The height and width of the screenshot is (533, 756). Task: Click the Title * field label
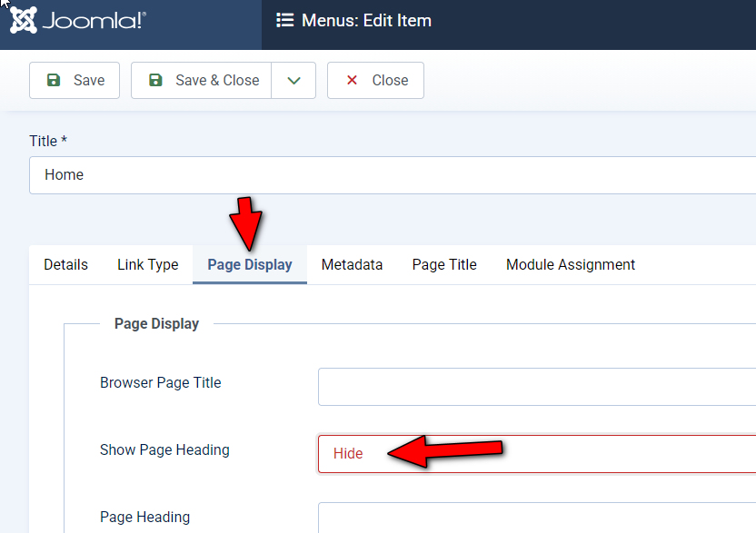(49, 141)
